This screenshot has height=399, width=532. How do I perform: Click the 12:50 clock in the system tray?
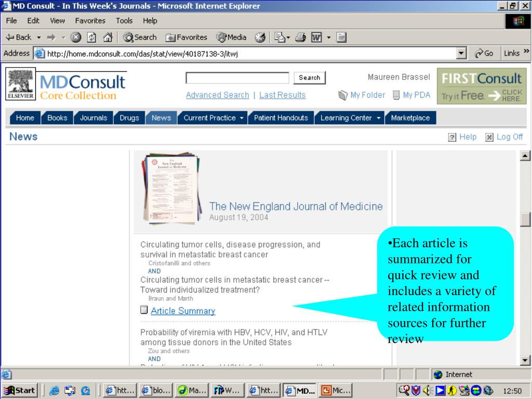[x=512, y=391]
